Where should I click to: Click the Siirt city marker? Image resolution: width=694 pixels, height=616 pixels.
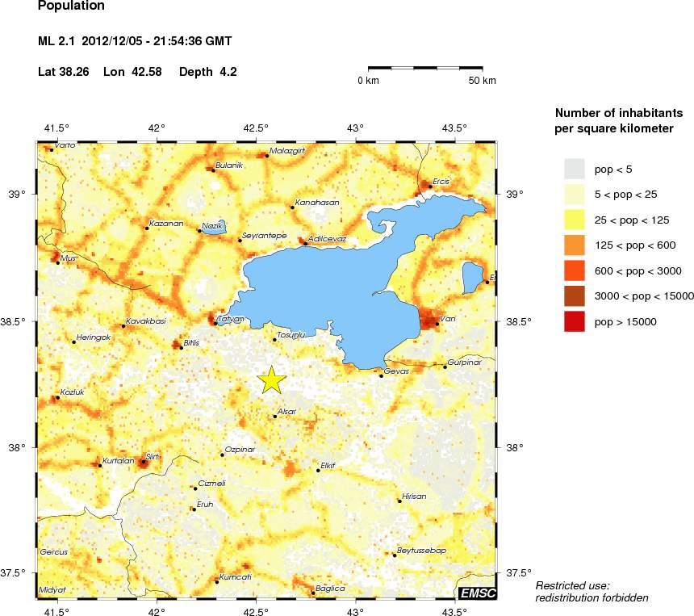[x=144, y=462]
